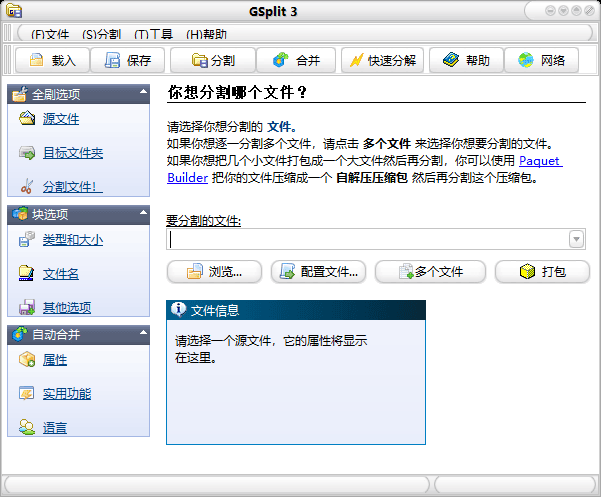Click the source file icon beside 源文件
This screenshot has height=497, width=601.
pos(27,118)
